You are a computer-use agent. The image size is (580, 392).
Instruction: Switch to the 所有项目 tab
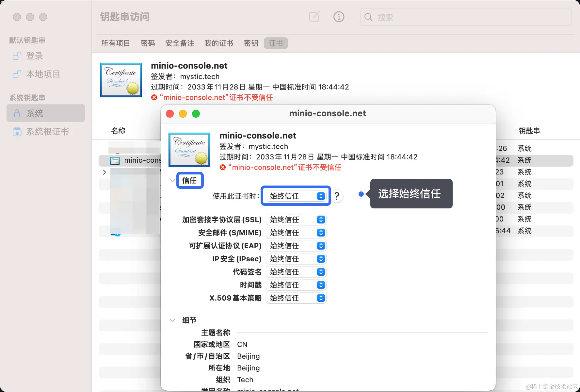pos(116,43)
